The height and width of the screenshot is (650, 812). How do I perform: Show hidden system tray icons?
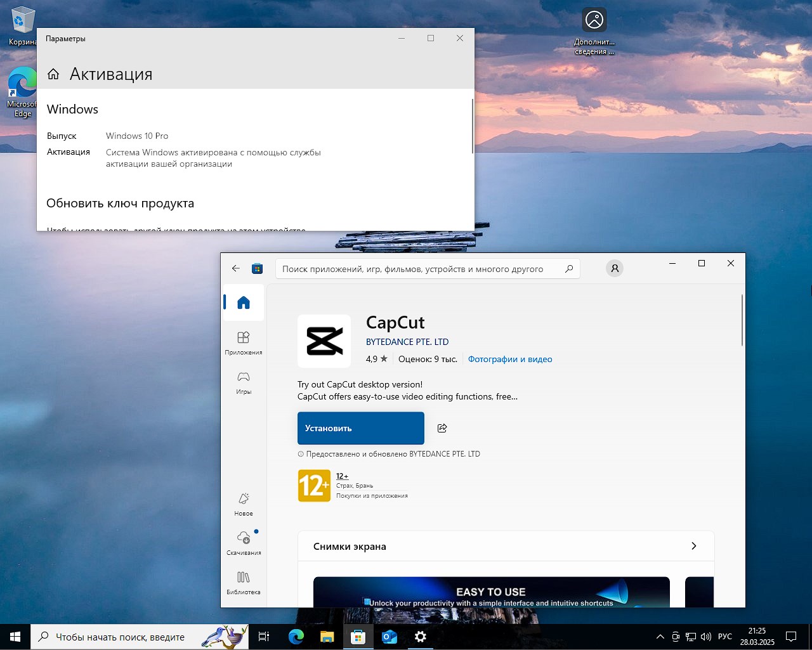660,637
